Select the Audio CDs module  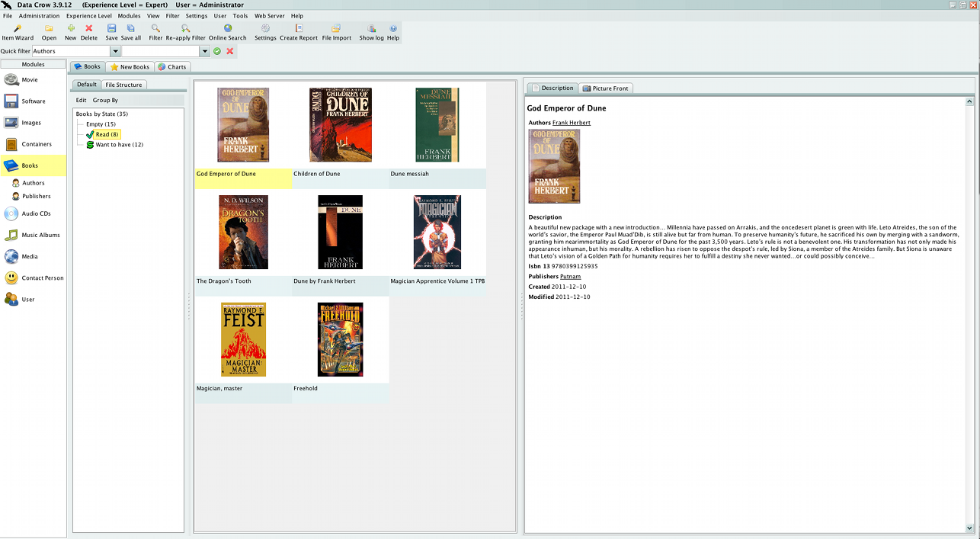tap(33, 213)
